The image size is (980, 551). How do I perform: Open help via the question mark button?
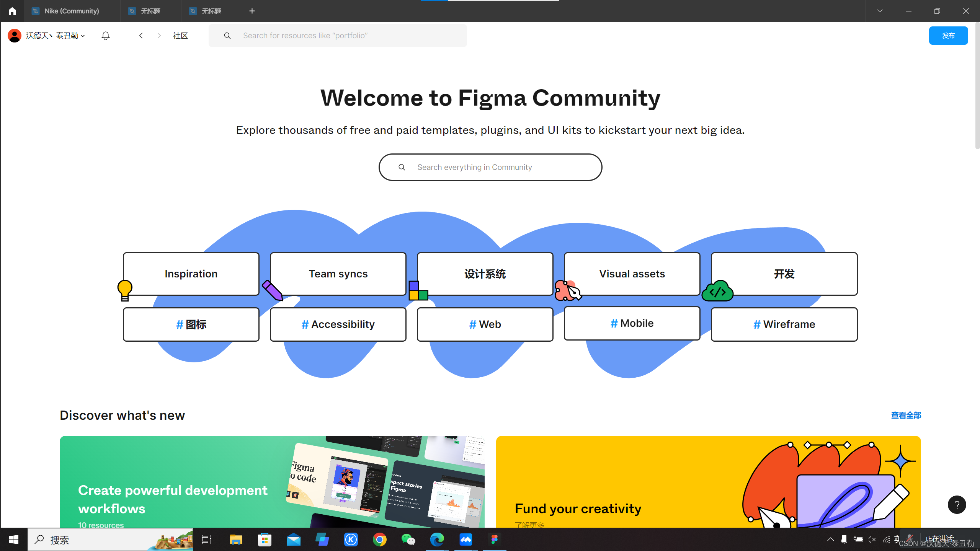coord(957,505)
